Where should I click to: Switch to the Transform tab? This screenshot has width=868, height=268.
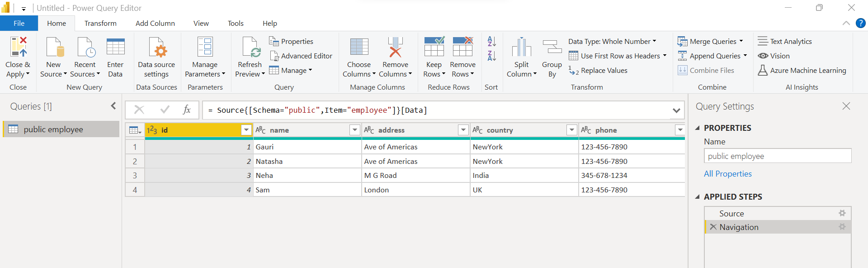coord(100,24)
